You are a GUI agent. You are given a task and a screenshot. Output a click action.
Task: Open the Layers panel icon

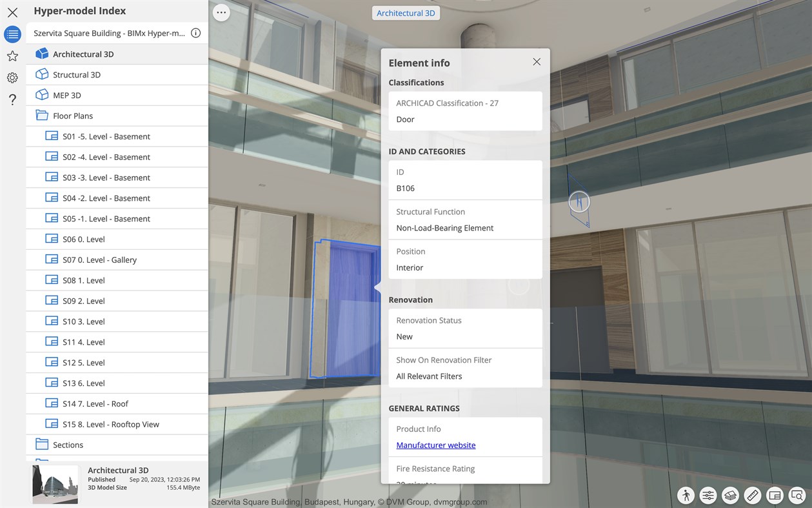tap(730, 496)
